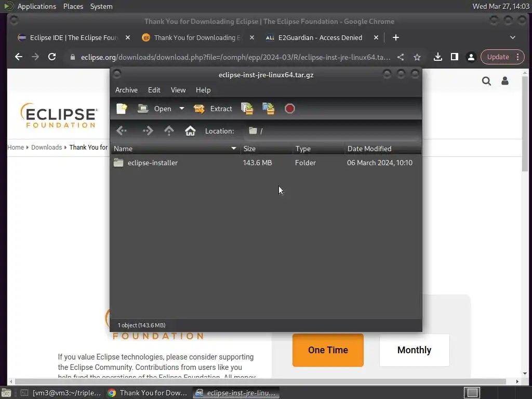Click the Chrome back arrow
The height and width of the screenshot is (399, 532).
pos(19,57)
